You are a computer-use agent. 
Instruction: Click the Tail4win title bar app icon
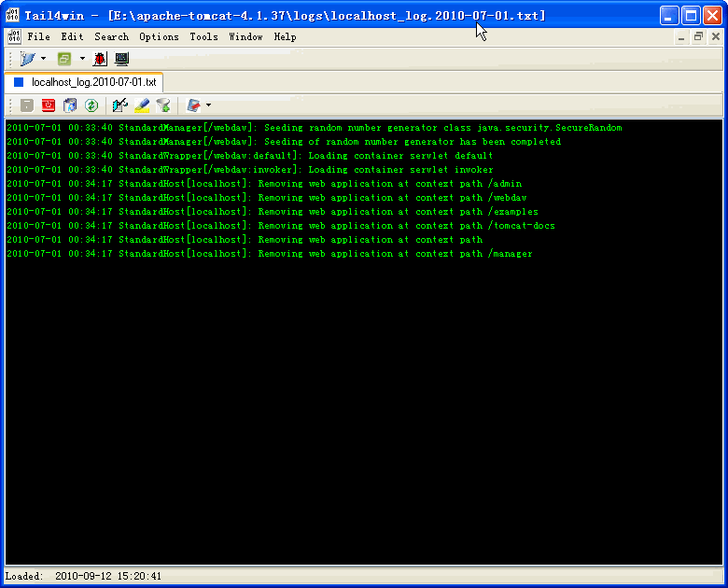pyautogui.click(x=12, y=15)
